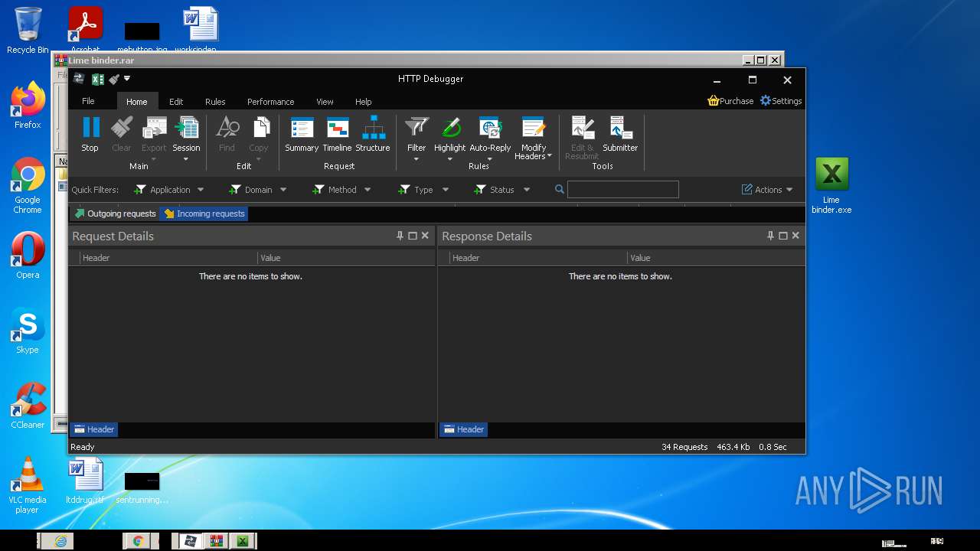Open the CCleaner desktop shortcut
Image resolution: width=980 pixels, height=551 pixels.
(x=28, y=406)
